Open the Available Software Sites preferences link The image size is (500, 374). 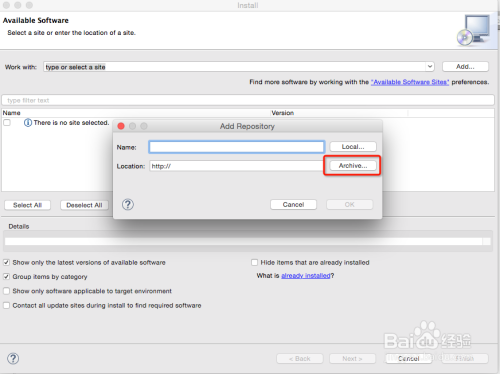[x=410, y=82]
